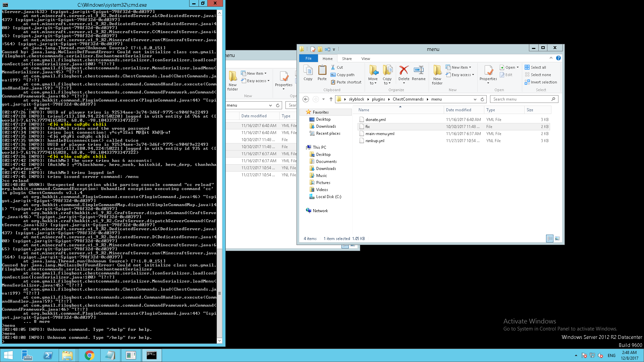
Task: Open the Share ribbon tab
Action: coord(347,59)
